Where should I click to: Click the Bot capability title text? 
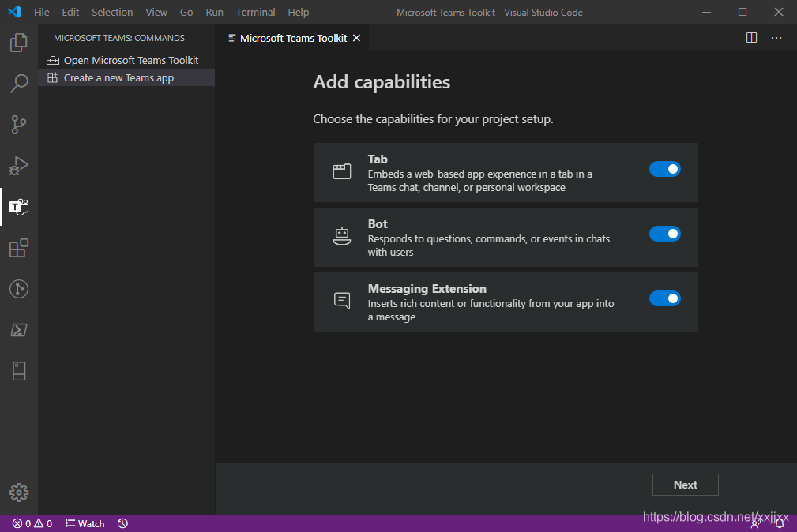click(378, 223)
